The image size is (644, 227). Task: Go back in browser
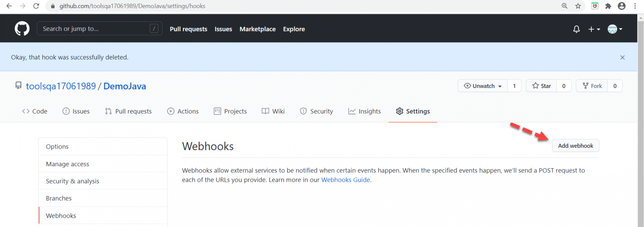9,6
